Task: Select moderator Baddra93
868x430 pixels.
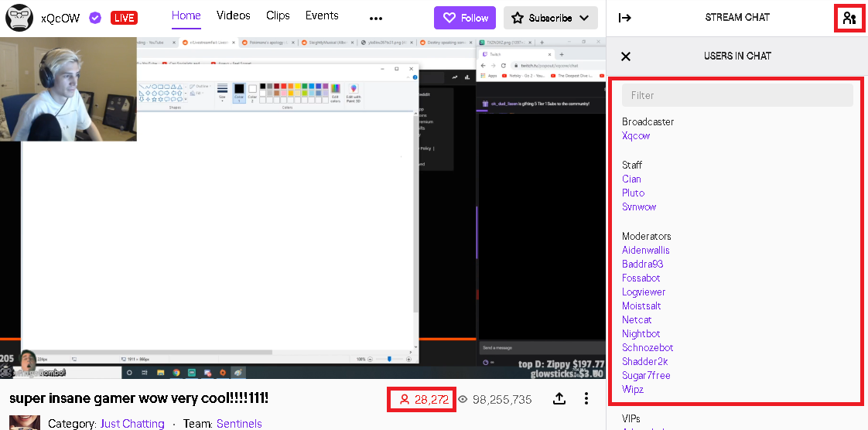Action: (642, 264)
